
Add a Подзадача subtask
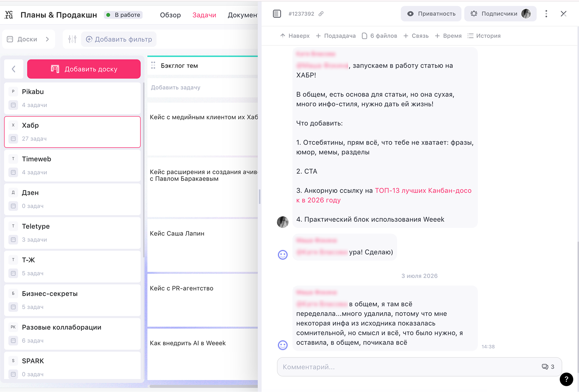(336, 36)
